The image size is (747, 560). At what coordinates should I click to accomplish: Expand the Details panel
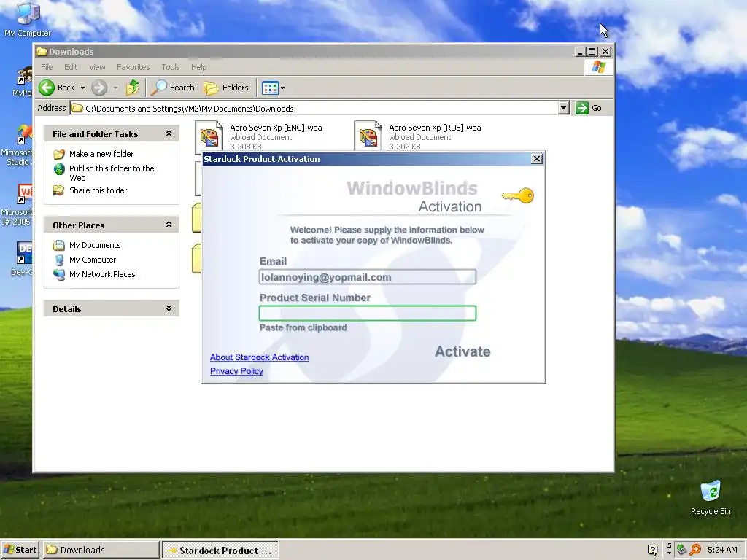(169, 308)
